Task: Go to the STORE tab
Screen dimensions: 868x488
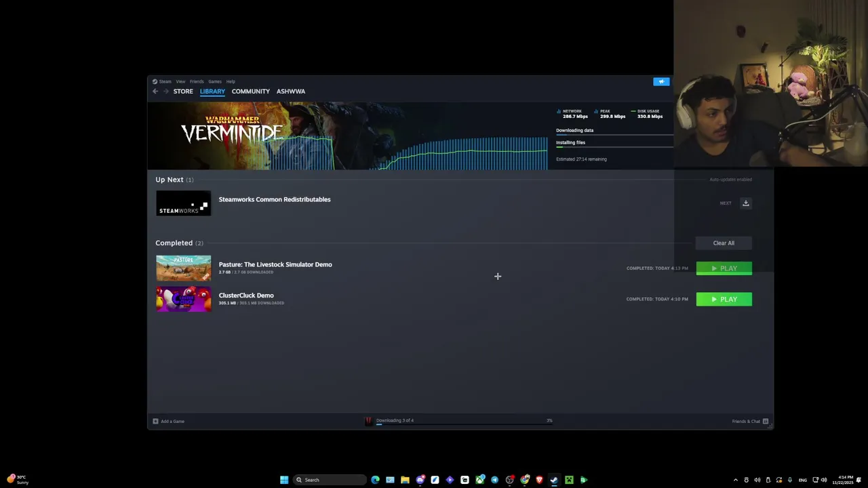Action: (183, 91)
